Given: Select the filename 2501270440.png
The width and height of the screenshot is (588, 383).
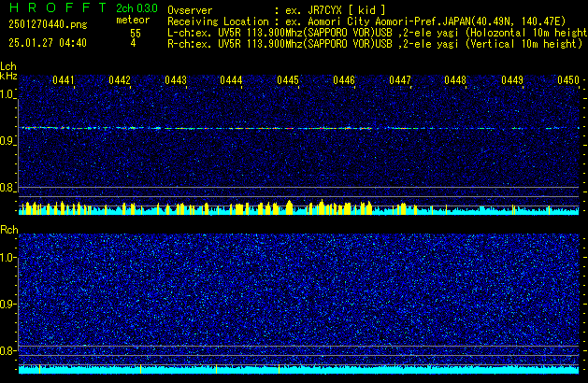Looking at the screenshot, I should pos(48,24).
